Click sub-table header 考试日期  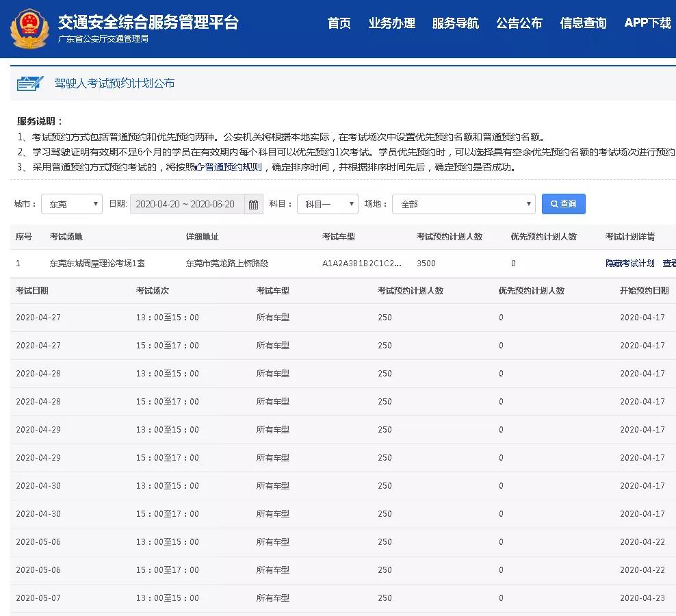[x=32, y=290]
